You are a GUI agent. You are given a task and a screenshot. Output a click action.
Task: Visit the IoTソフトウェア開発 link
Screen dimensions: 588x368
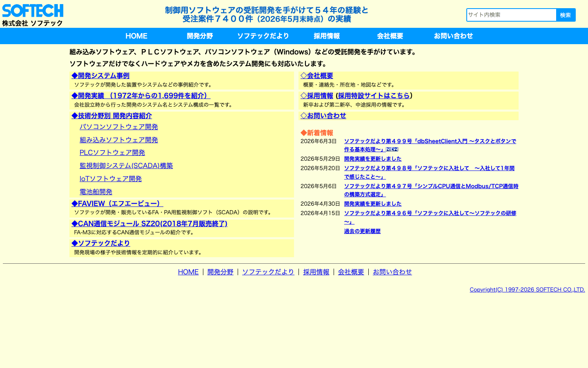click(111, 179)
